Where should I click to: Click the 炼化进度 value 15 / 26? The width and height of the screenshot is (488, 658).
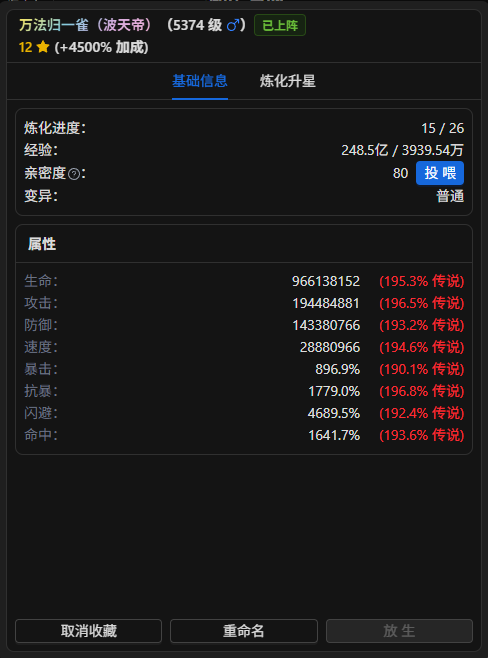(443, 128)
